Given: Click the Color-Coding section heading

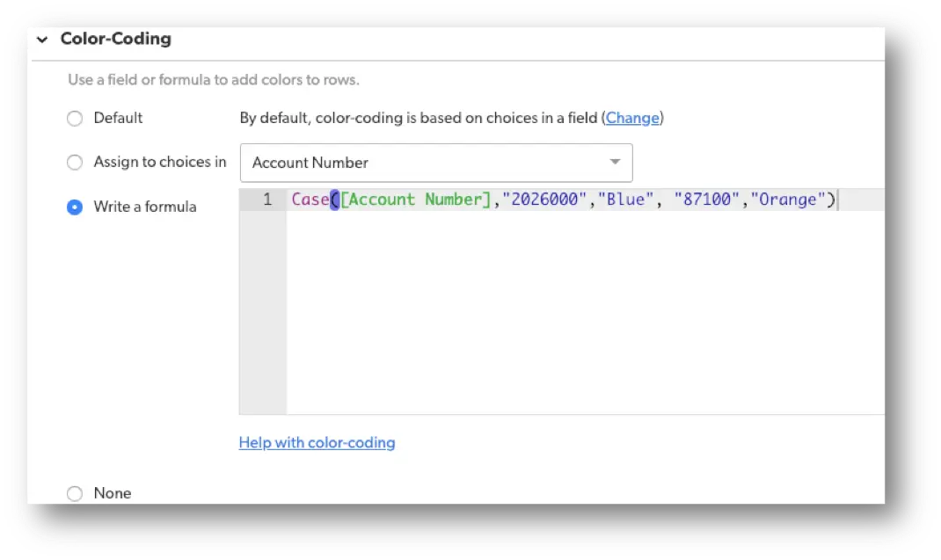Looking at the screenshot, I should (x=115, y=40).
